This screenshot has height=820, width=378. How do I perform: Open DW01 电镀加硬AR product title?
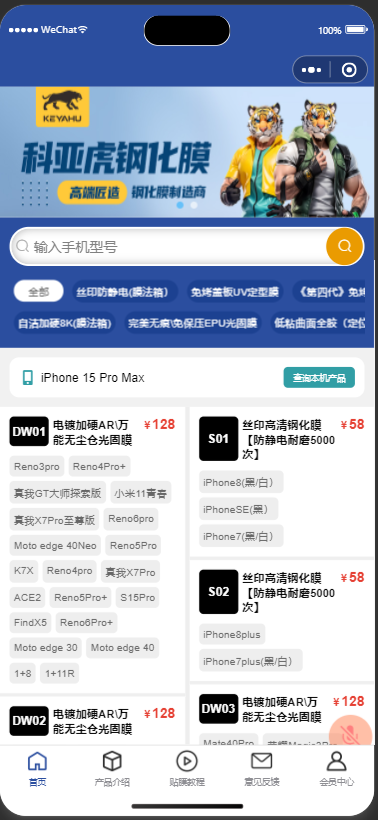coord(93,431)
